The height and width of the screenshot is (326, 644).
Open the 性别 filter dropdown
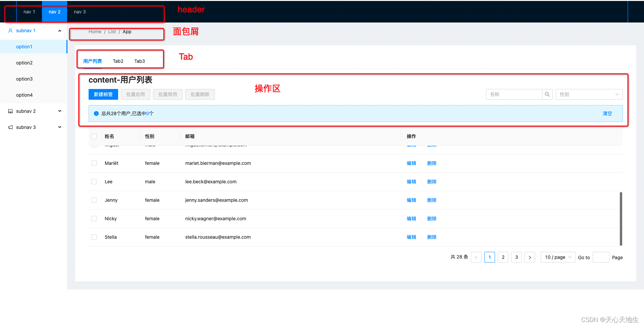pos(589,94)
